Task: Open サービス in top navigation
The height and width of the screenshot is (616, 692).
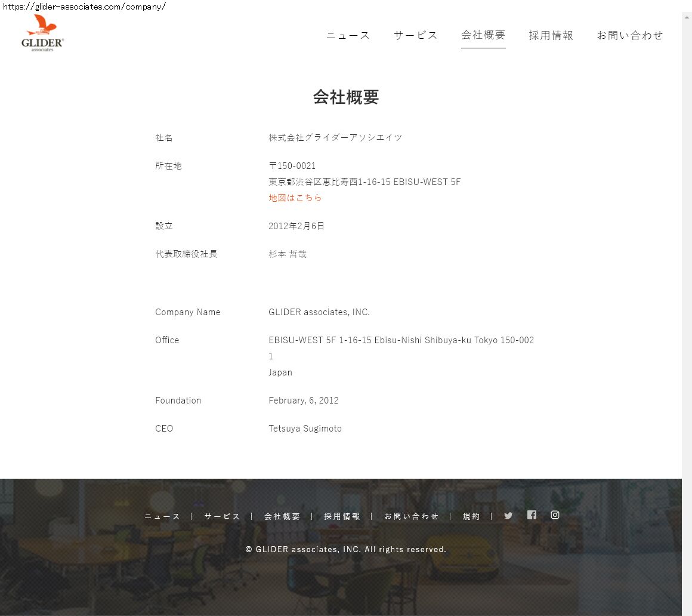Action: (415, 35)
